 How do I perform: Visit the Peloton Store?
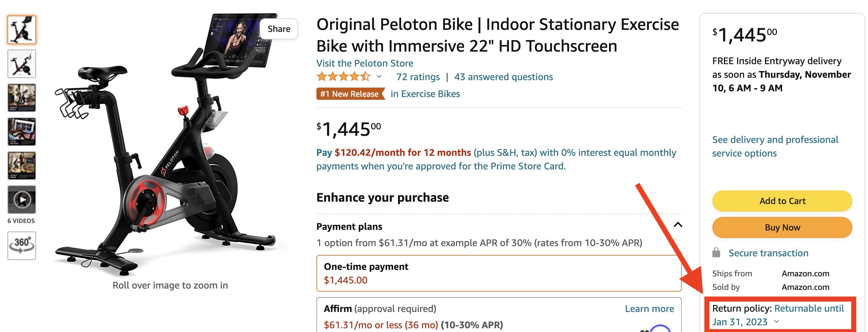pos(364,63)
